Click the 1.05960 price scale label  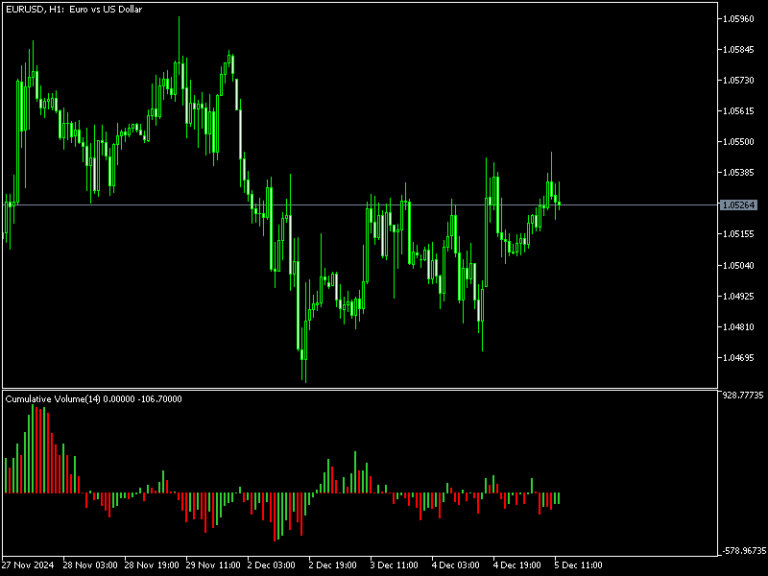738,19
